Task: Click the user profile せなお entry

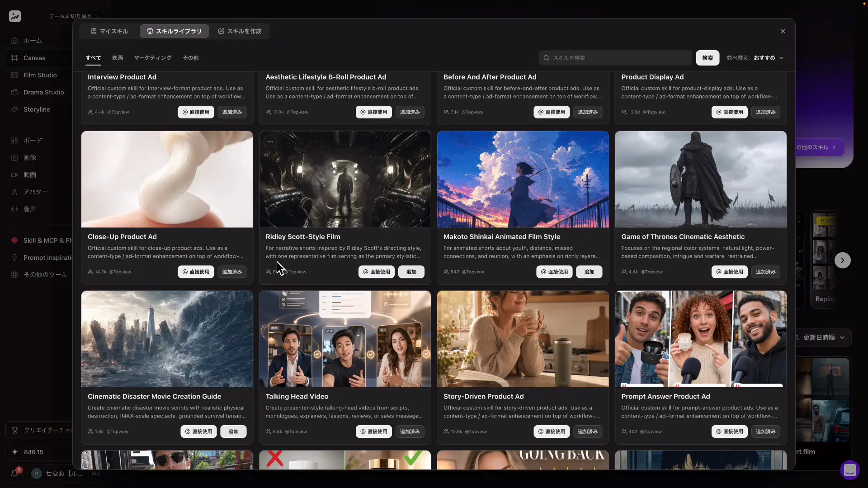Action: coord(63,474)
